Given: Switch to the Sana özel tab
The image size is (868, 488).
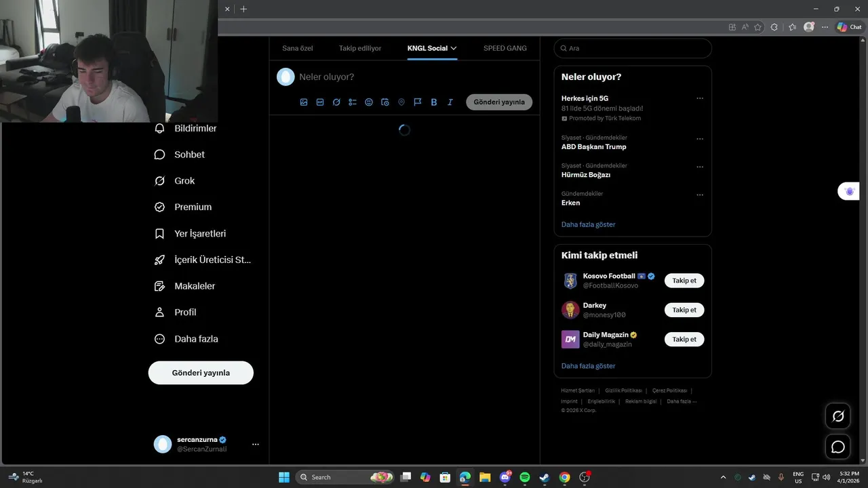Looking at the screenshot, I should click(x=298, y=48).
